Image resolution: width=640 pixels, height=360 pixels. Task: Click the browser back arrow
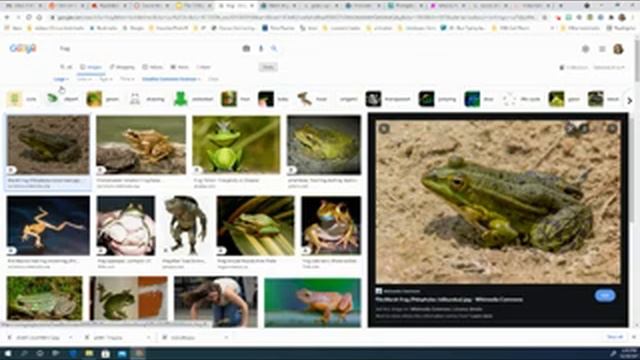tap(7, 18)
